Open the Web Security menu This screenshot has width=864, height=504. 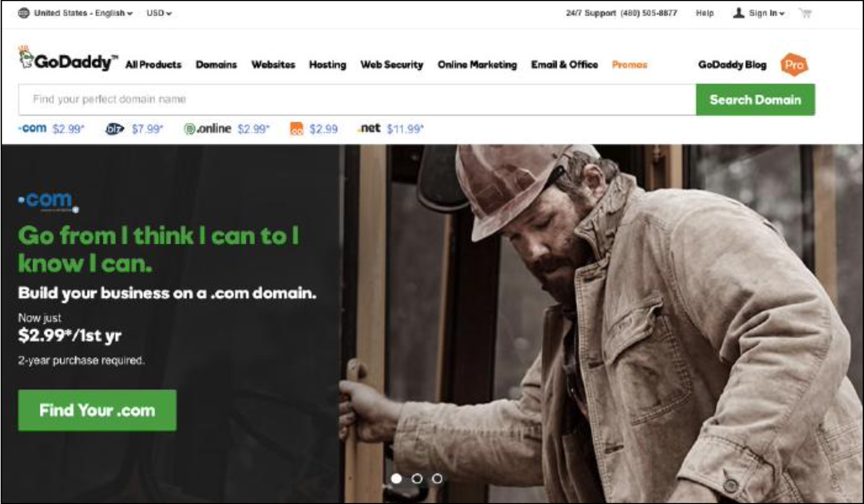(x=392, y=65)
